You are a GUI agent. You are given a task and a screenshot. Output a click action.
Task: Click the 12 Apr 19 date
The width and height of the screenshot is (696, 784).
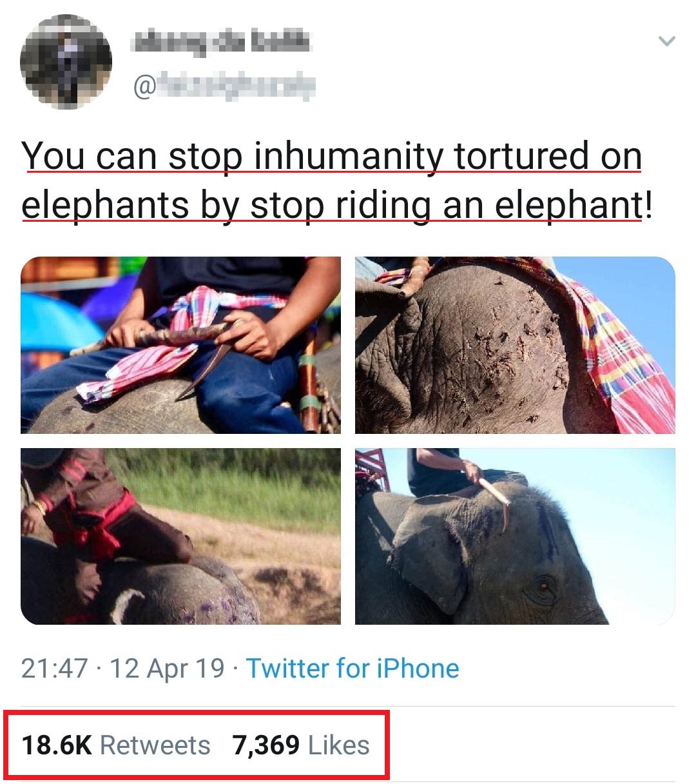(x=167, y=669)
